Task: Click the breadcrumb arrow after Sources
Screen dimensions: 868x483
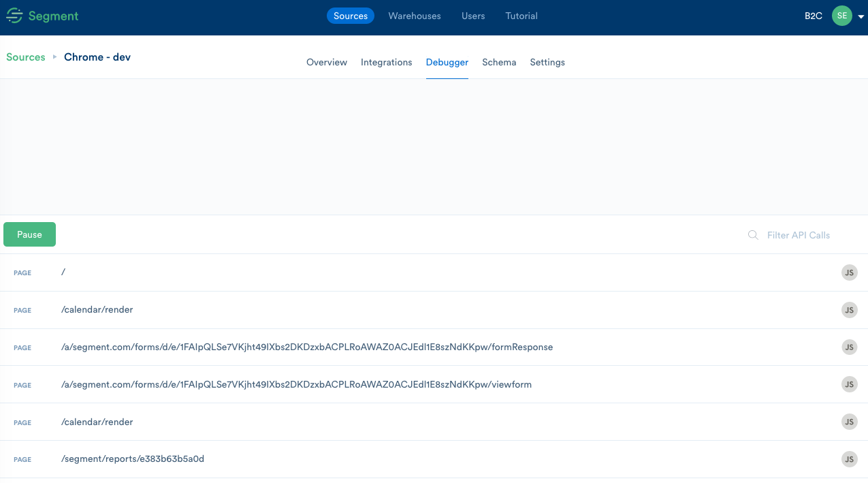Action: (x=55, y=57)
